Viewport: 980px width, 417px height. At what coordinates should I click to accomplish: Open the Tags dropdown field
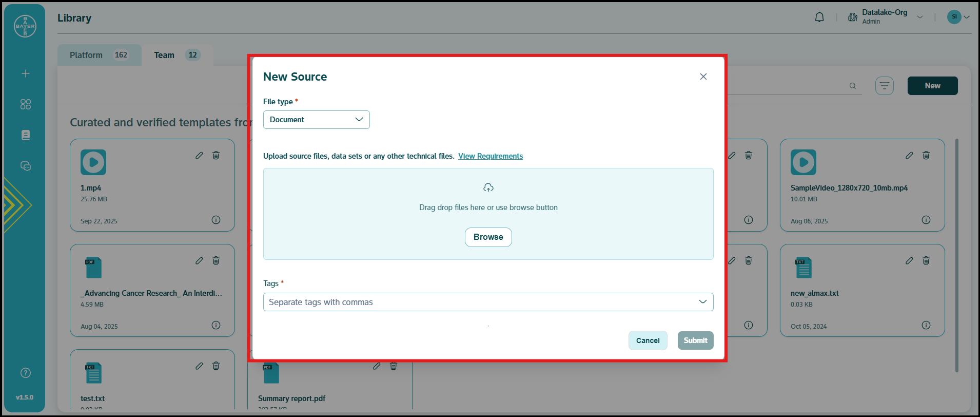488,302
